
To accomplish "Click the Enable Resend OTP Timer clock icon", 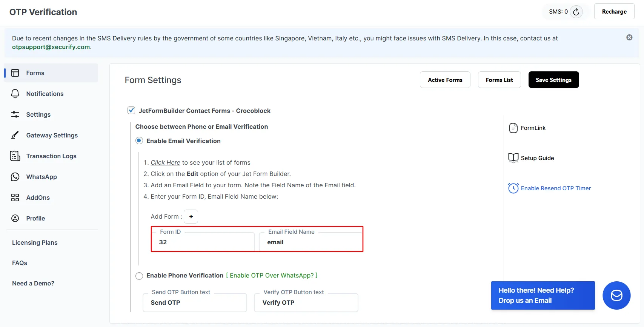I will pyautogui.click(x=513, y=188).
